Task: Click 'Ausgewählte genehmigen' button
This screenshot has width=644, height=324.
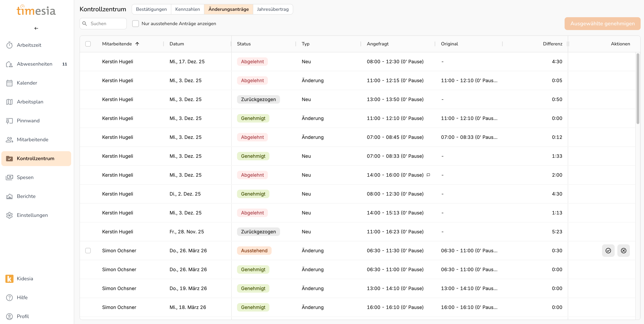Action: pyautogui.click(x=602, y=23)
